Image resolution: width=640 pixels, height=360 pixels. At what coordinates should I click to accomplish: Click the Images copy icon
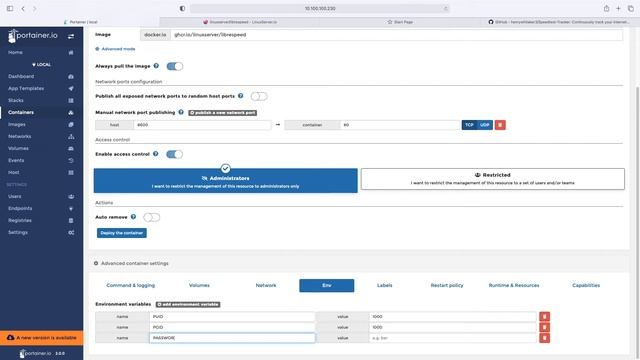tap(71, 124)
